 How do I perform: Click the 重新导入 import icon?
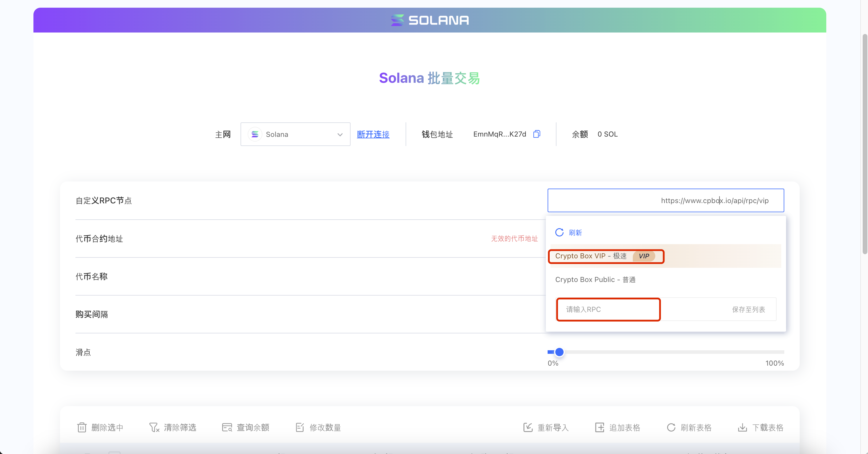coord(528,427)
